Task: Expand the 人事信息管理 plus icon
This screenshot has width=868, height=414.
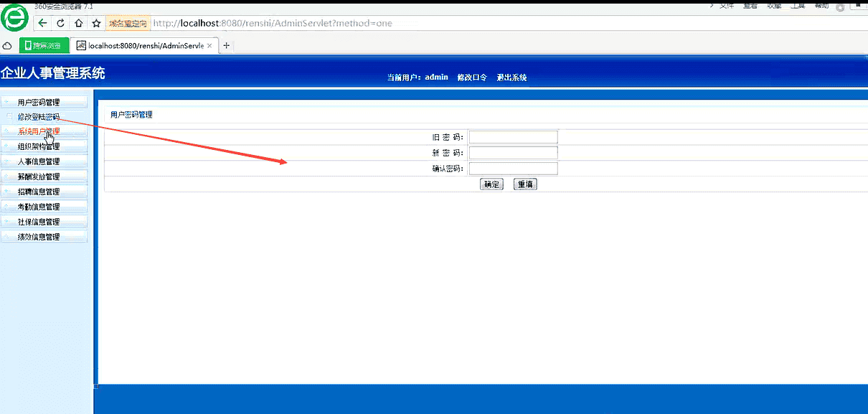Action: coord(7,161)
